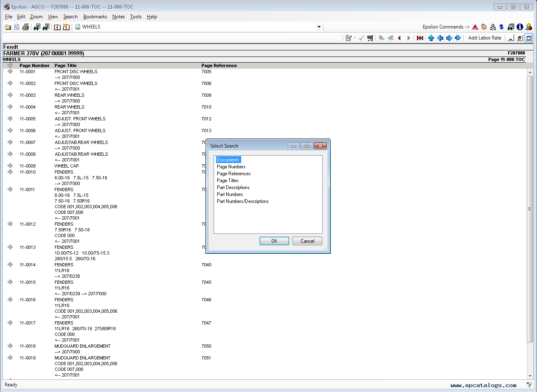
Task: Click the printer icon
Action: coord(26,27)
